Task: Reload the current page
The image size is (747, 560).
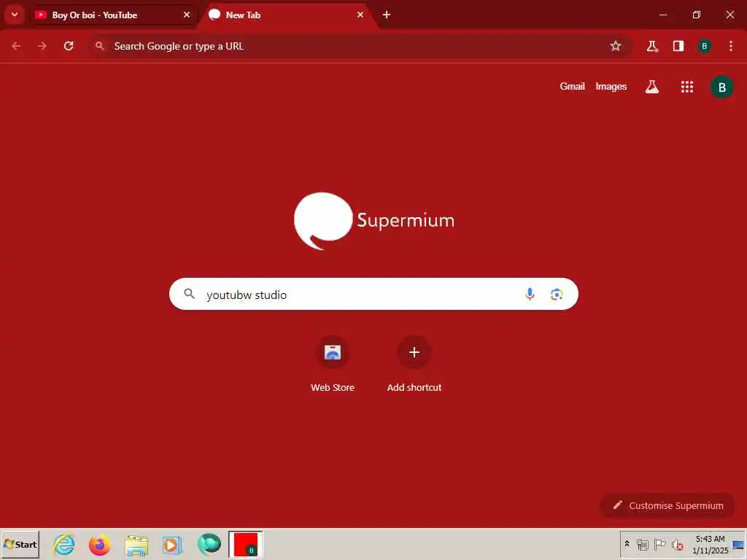Action: [69, 46]
